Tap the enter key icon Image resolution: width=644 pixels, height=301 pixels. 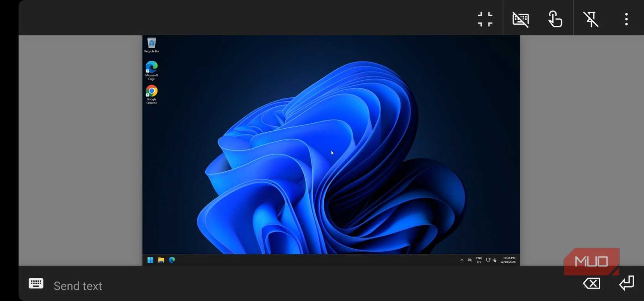click(x=626, y=283)
